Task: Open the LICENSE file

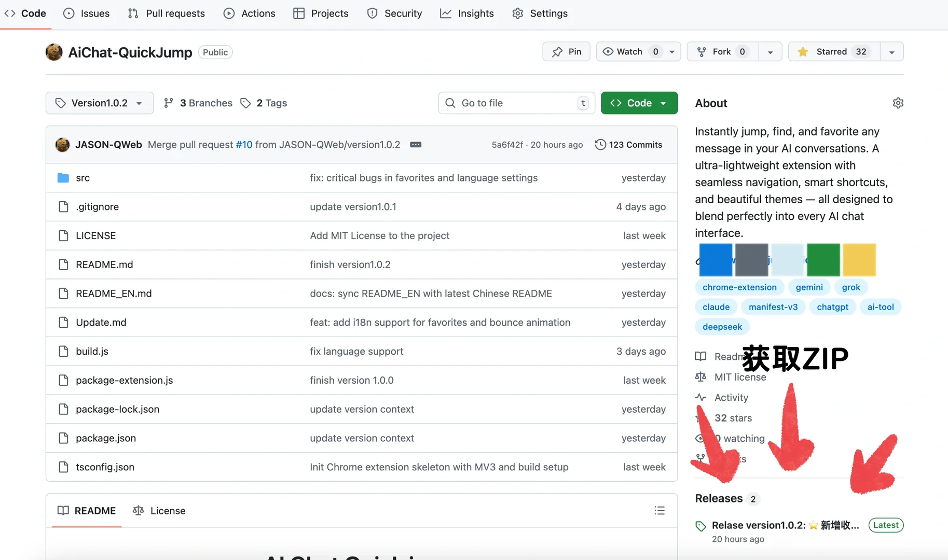Action: (x=96, y=236)
